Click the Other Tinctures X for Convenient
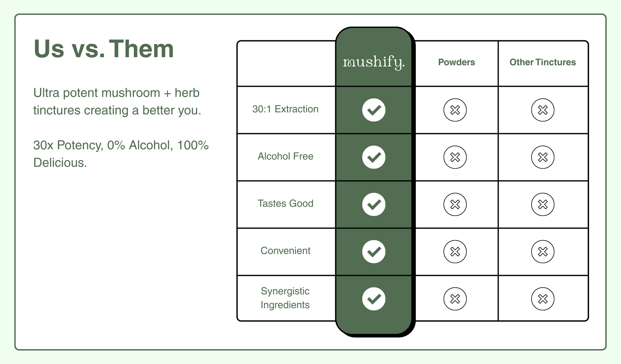 click(x=543, y=252)
